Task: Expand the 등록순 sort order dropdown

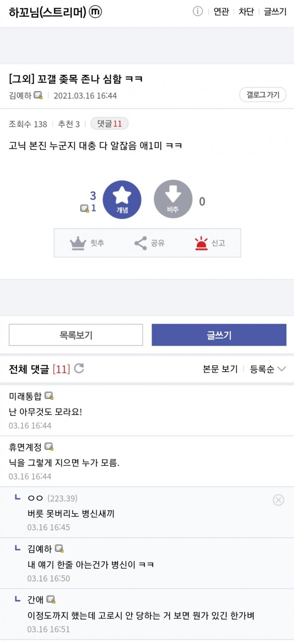Action: (x=268, y=369)
